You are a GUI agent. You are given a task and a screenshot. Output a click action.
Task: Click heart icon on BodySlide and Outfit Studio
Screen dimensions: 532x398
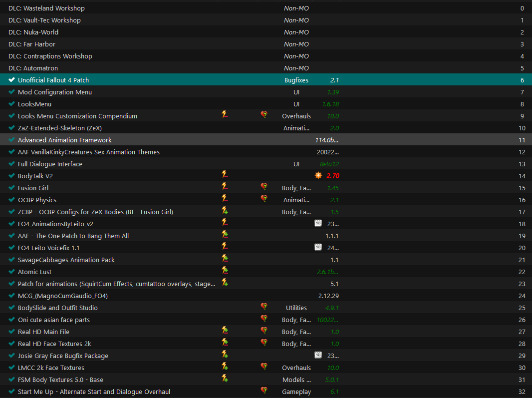[x=264, y=307]
